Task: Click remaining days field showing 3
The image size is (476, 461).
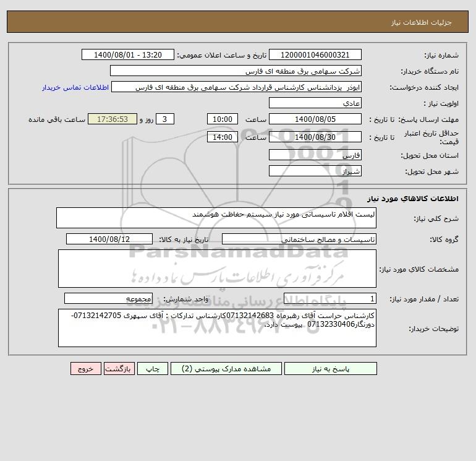Action: [x=165, y=119]
